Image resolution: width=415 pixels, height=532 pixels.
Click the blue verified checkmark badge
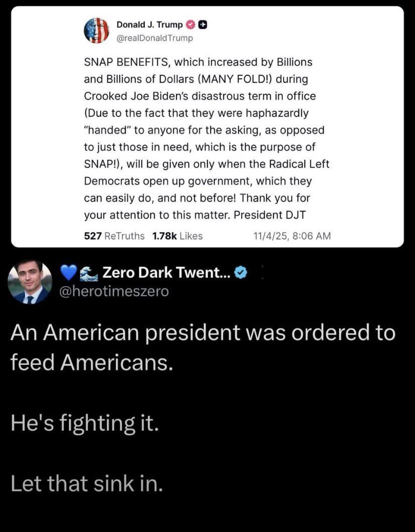click(x=241, y=273)
